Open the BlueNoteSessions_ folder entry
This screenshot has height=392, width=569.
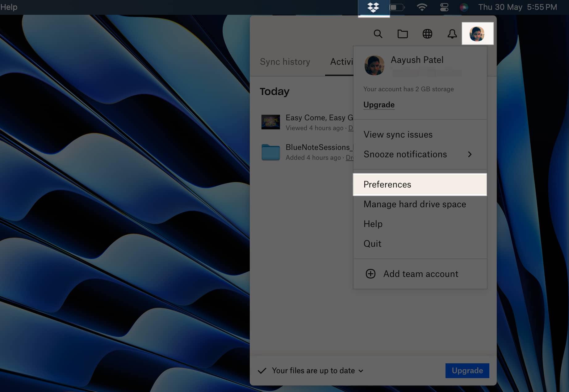click(307, 152)
